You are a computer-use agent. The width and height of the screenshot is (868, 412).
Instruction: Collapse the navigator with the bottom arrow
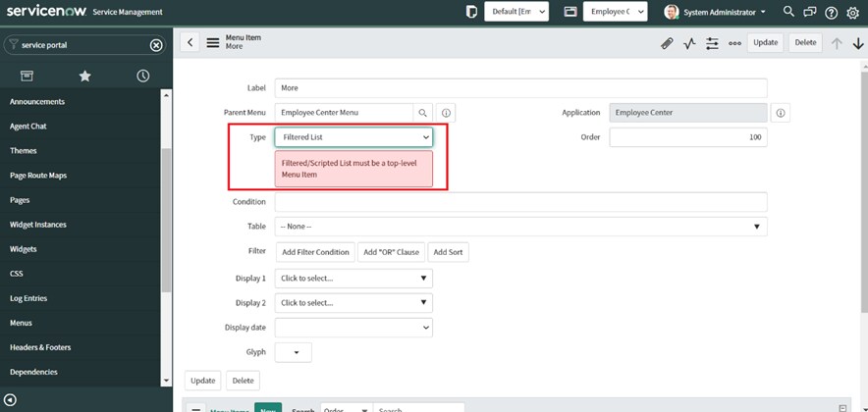[10, 400]
